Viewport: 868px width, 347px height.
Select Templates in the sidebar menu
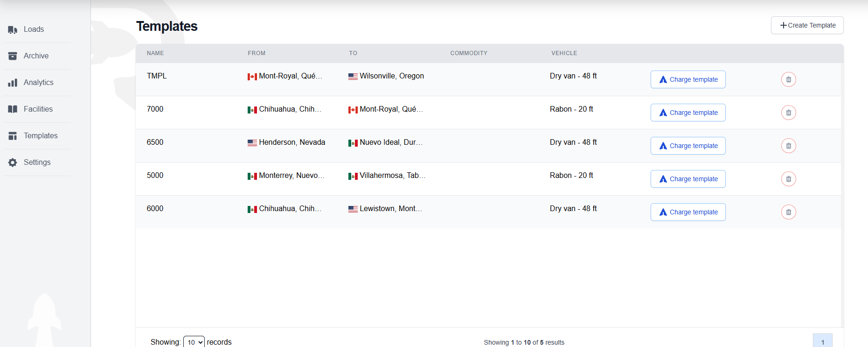coord(40,136)
